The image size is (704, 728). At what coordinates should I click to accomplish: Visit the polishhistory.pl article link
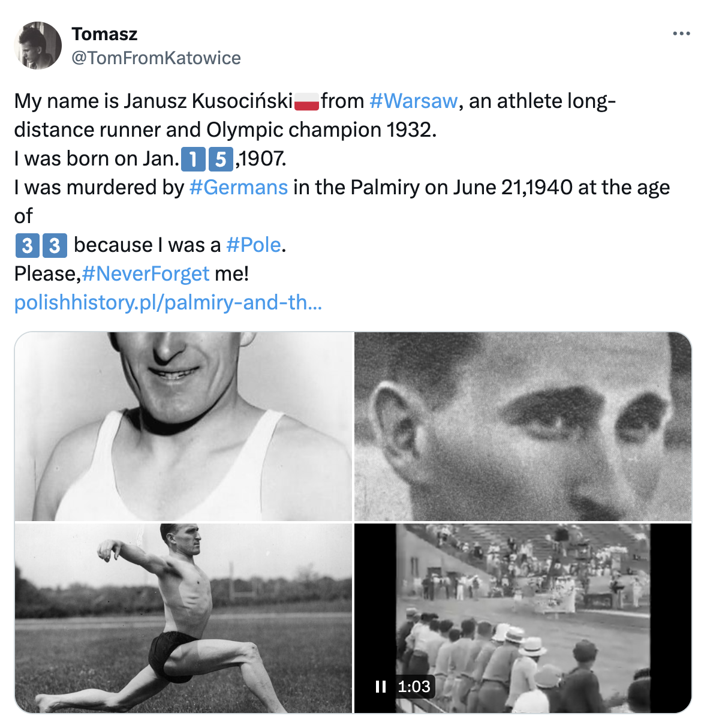click(168, 303)
